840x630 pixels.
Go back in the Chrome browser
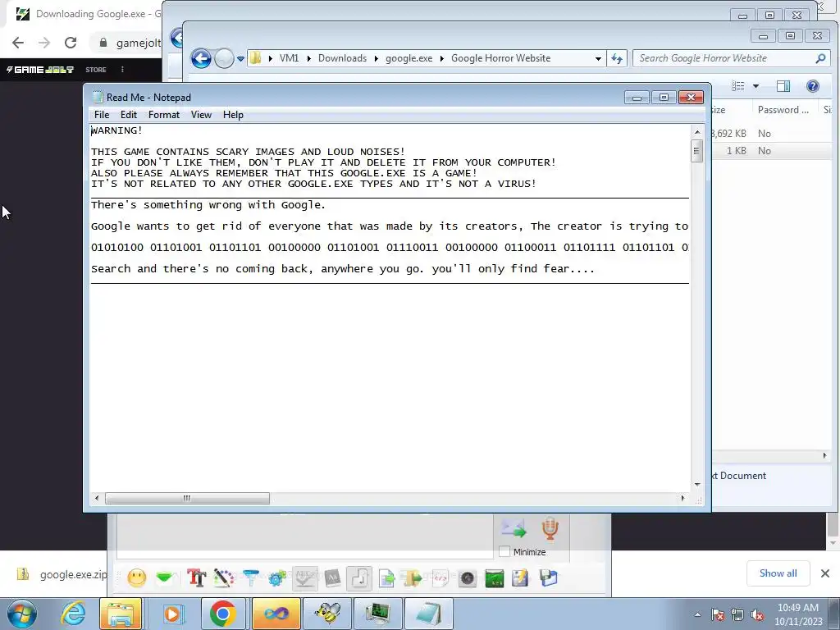point(18,43)
